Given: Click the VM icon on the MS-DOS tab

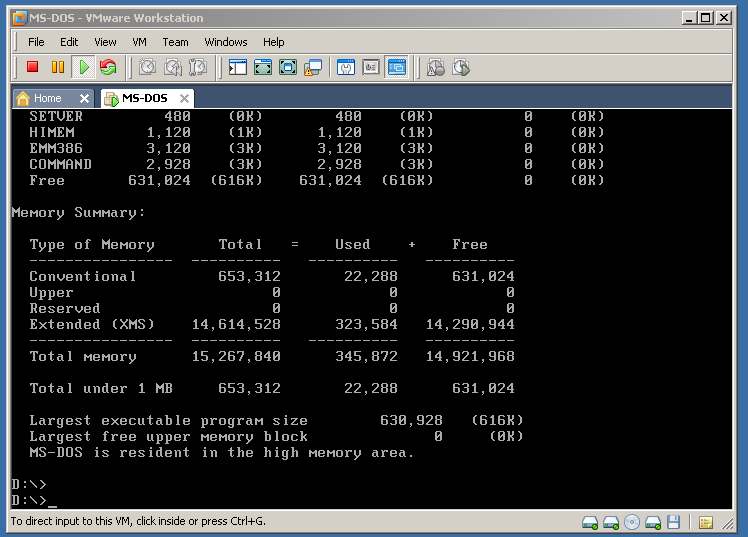Looking at the screenshot, I should pos(111,99).
